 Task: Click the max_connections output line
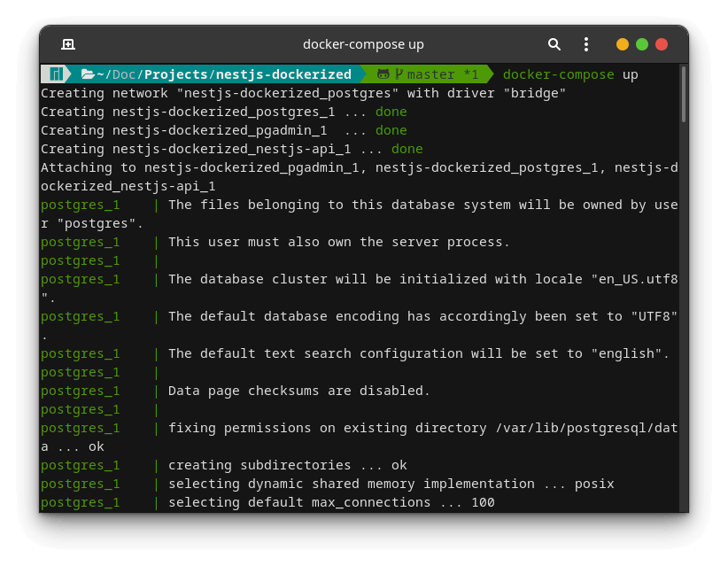click(x=331, y=502)
